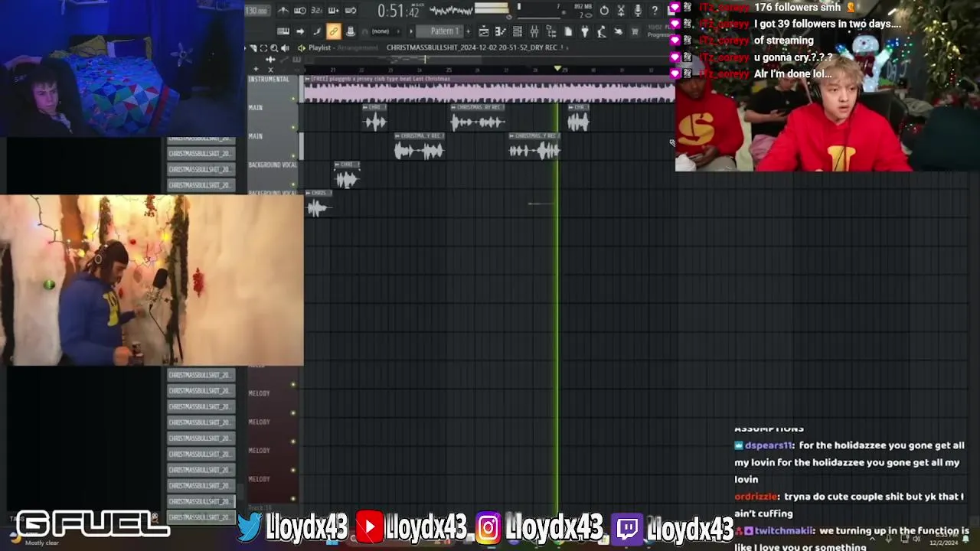
Task: Add a new pattern with the plus button
Action: [468, 31]
